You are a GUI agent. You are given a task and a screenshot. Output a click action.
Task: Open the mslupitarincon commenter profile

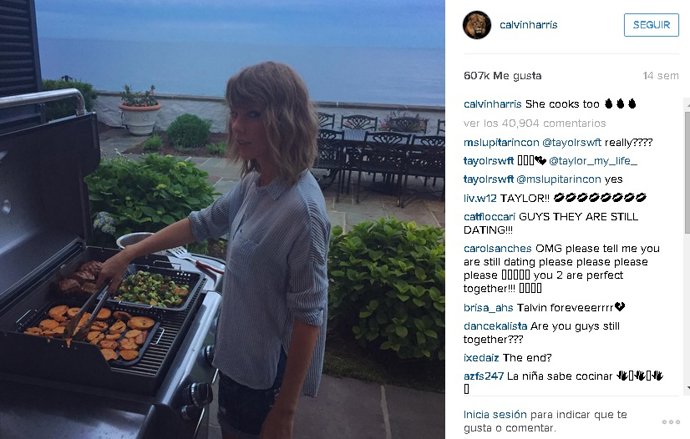501,143
